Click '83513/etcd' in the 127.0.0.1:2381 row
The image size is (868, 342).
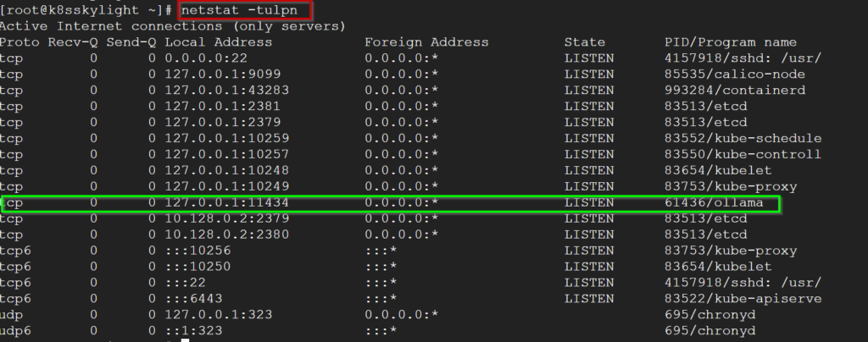tap(706, 106)
